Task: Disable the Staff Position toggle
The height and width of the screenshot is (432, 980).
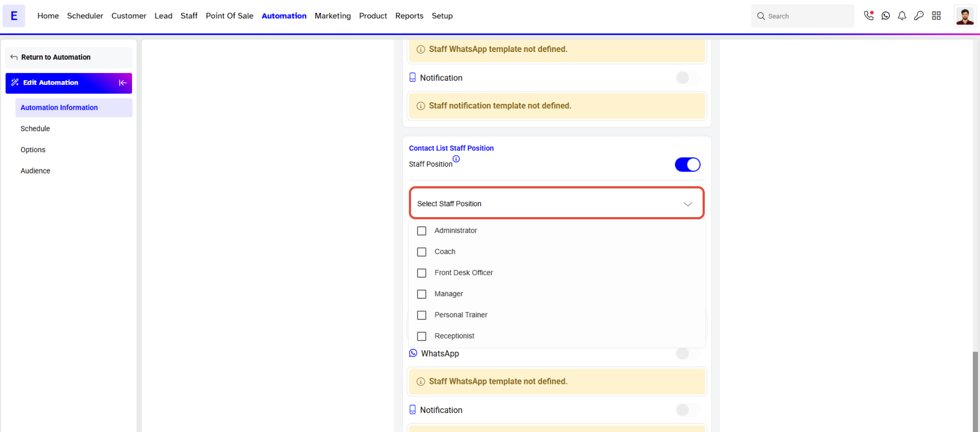Action: [687, 165]
